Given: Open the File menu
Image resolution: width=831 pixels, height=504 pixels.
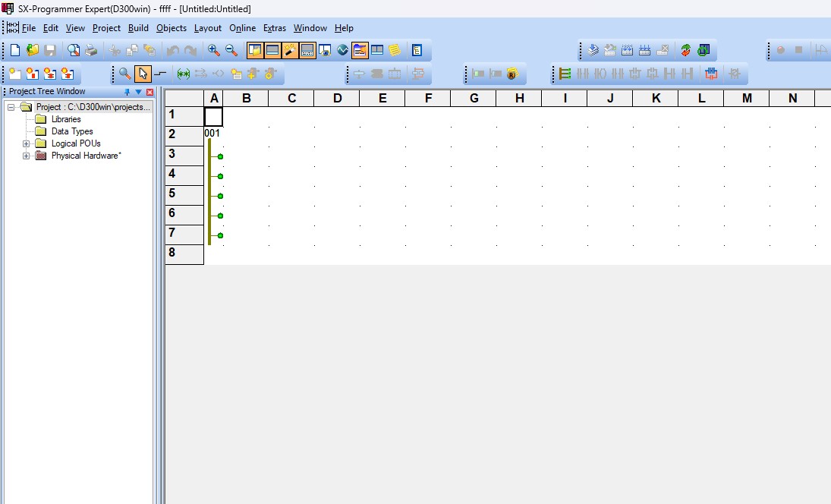Looking at the screenshot, I should pyautogui.click(x=29, y=28).
